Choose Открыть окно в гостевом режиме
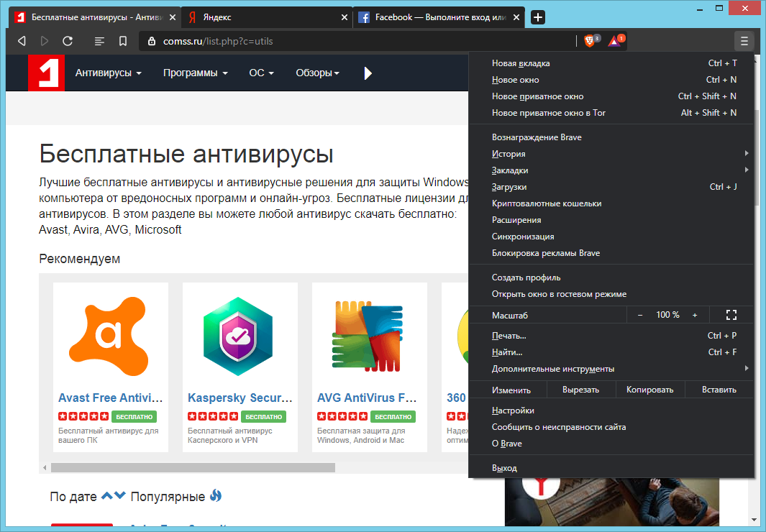Viewport: 766px width, 532px height. [611, 294]
